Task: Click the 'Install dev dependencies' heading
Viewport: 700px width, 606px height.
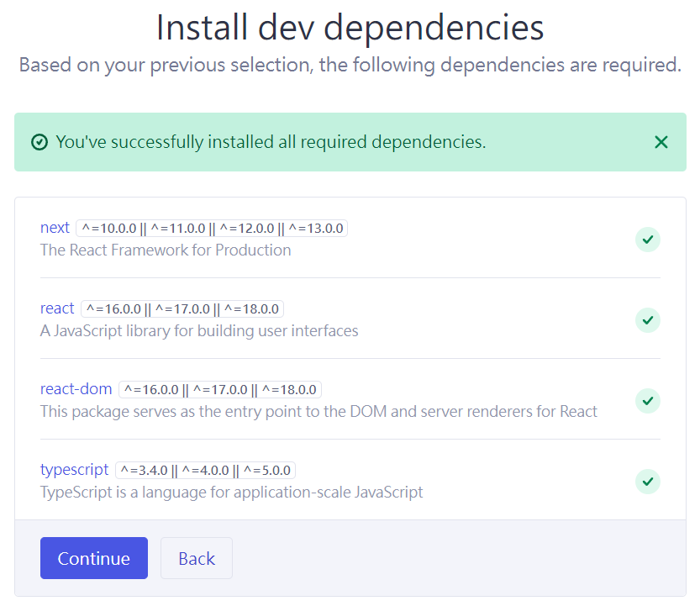Action: pos(350,28)
